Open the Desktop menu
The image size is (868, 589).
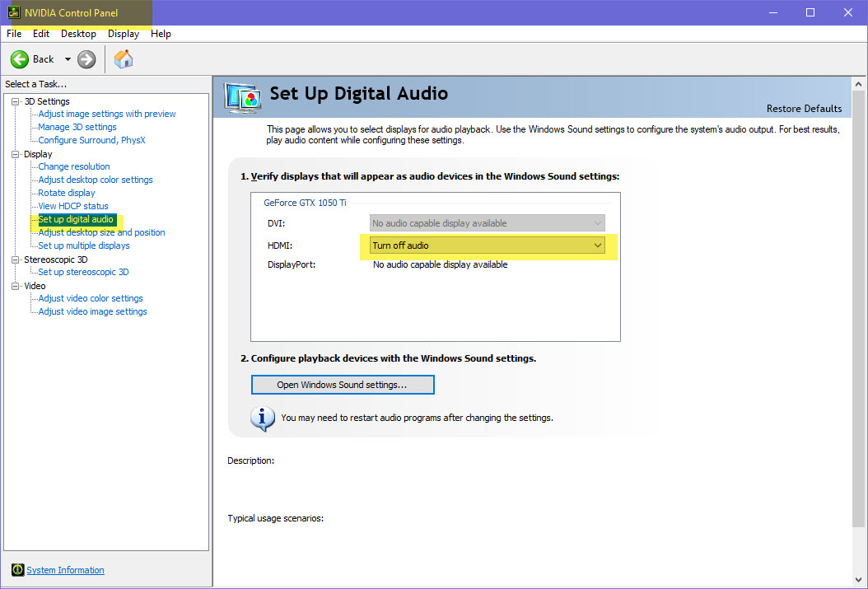tap(78, 34)
